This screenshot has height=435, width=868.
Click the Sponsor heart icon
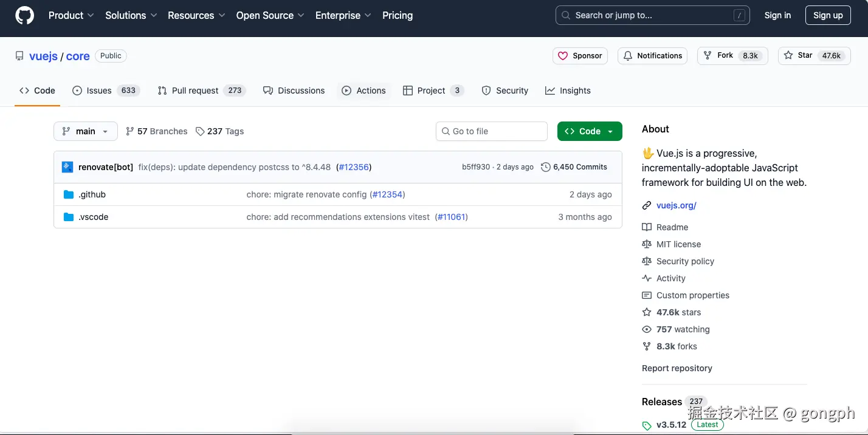[x=563, y=56]
